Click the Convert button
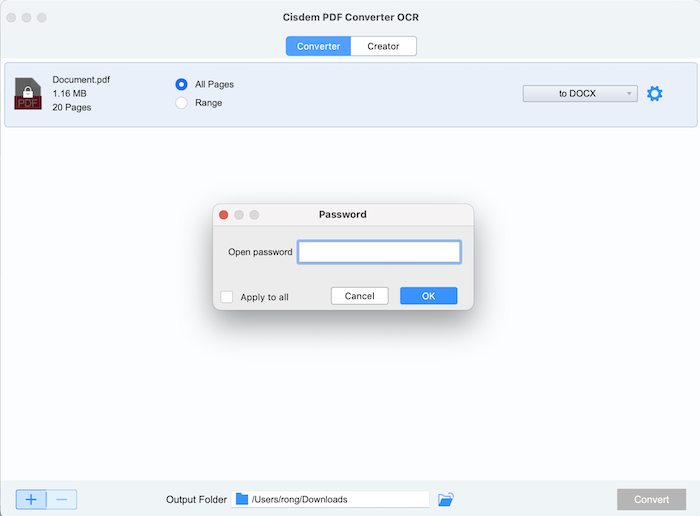700x516 pixels. click(x=651, y=499)
